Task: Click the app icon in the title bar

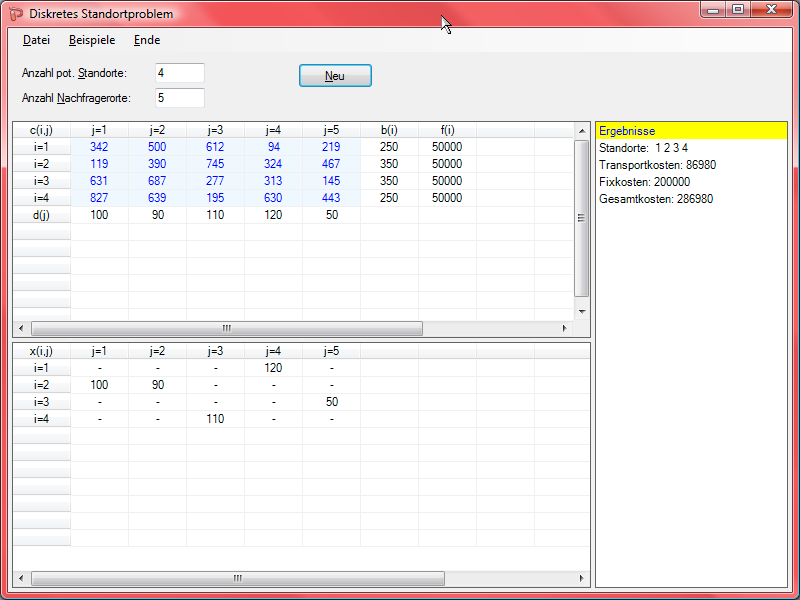Action: pos(16,14)
